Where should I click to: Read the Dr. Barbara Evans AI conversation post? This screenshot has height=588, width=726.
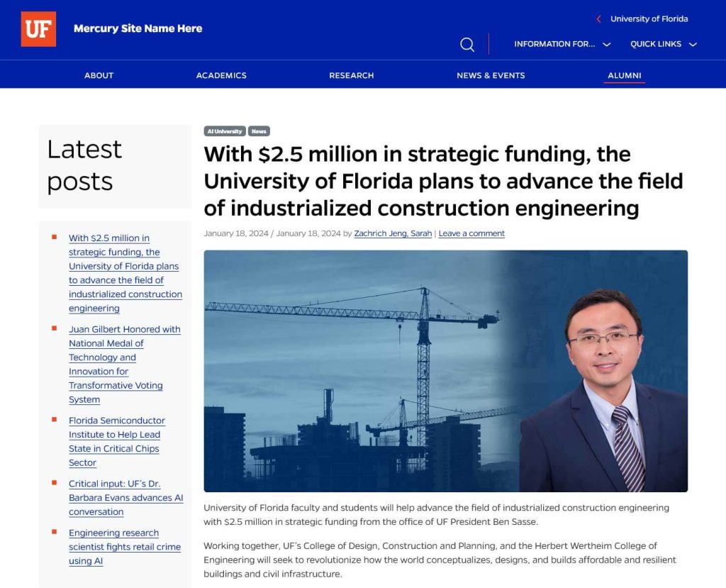tap(125, 497)
